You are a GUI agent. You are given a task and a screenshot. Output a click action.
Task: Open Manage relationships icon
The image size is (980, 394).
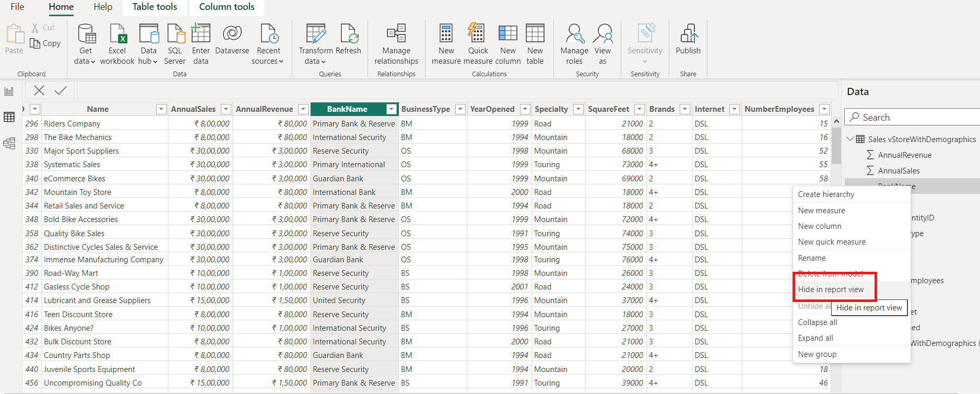(396, 33)
